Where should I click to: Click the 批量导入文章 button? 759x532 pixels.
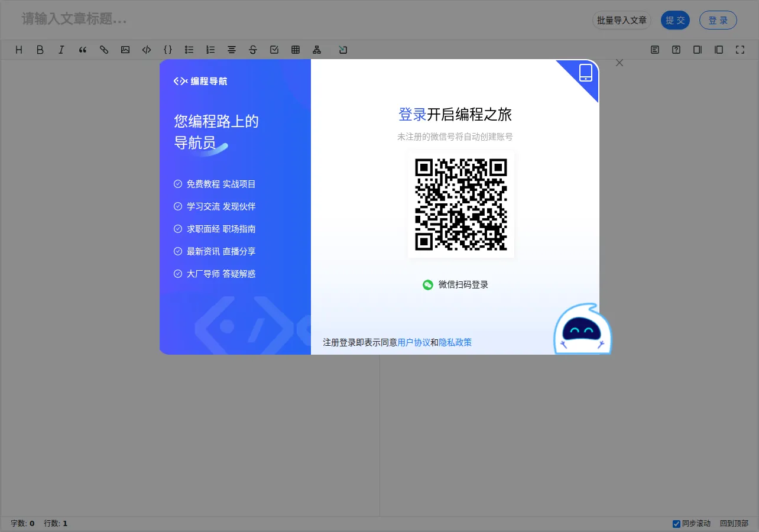click(622, 20)
